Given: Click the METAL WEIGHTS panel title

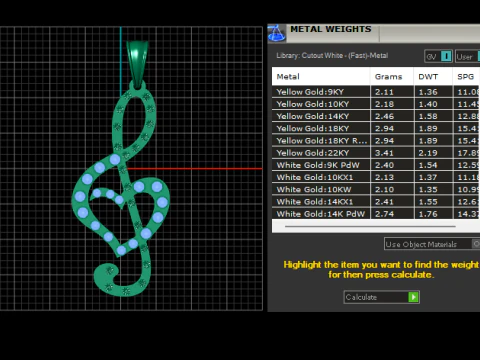Looking at the screenshot, I should (x=331, y=29).
